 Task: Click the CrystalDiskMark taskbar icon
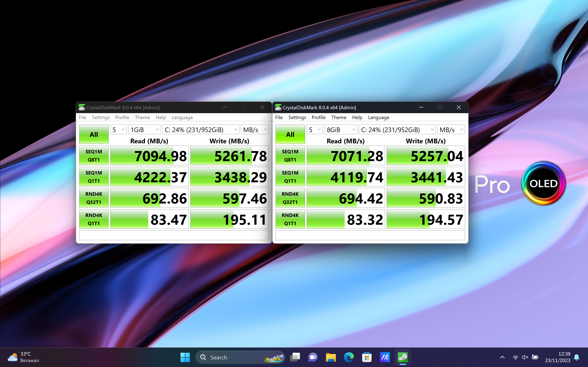coord(403,357)
